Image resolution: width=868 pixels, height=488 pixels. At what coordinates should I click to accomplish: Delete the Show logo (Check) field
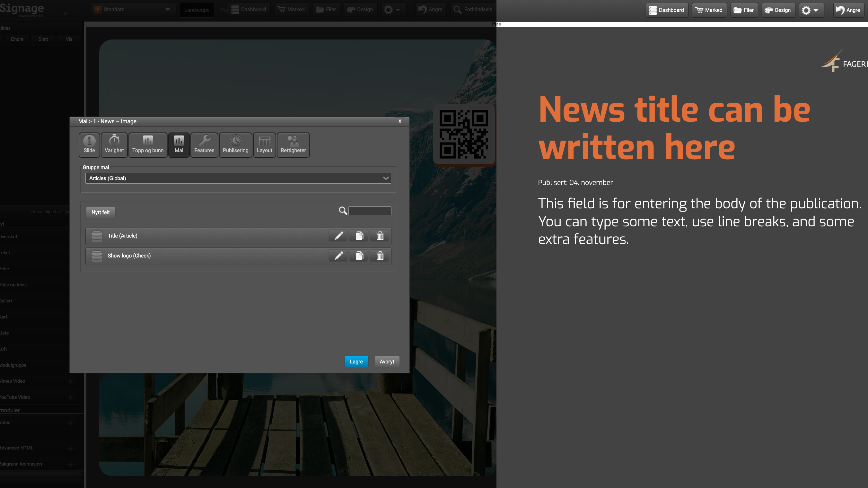tap(380, 256)
